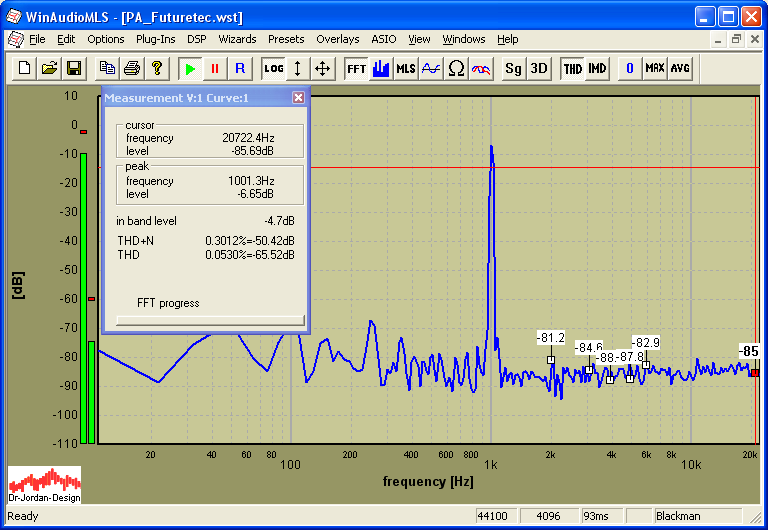The height and width of the screenshot is (530, 768).
Task: Pause measurement with red pause button
Action: (214, 68)
